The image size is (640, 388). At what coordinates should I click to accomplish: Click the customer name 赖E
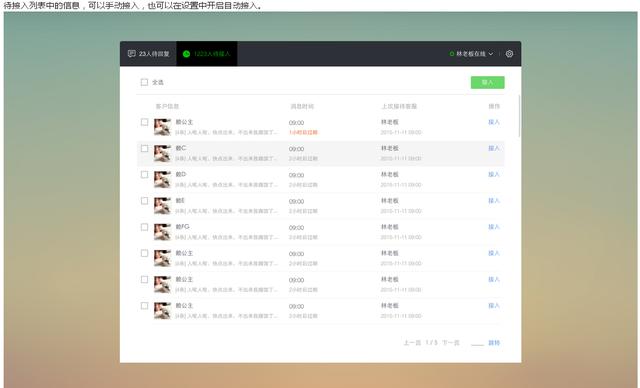180,200
